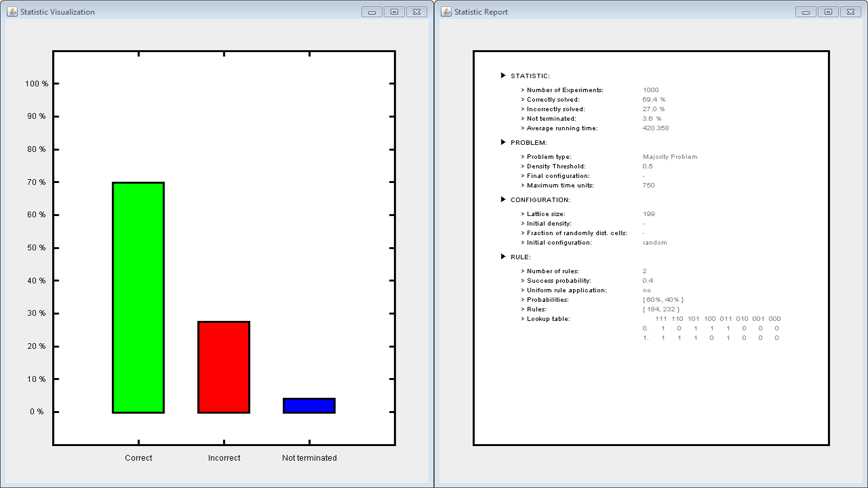Click the Statistic Report title bar text

coord(481,12)
